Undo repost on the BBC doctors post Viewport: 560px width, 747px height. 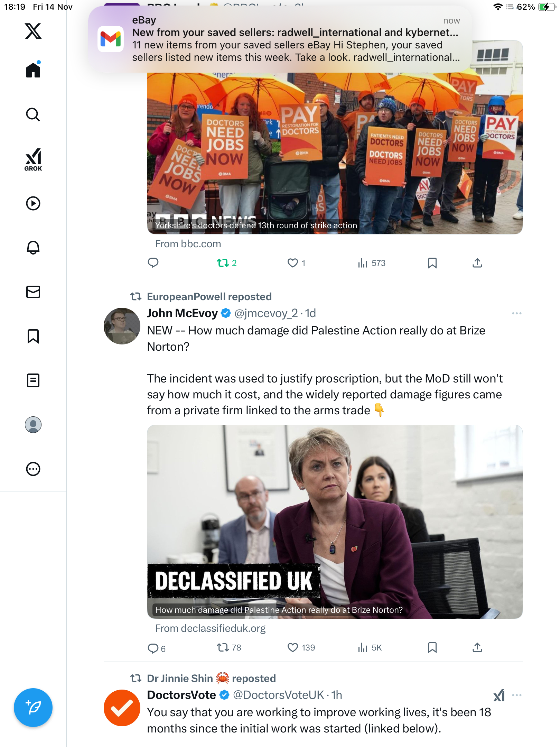tap(223, 263)
